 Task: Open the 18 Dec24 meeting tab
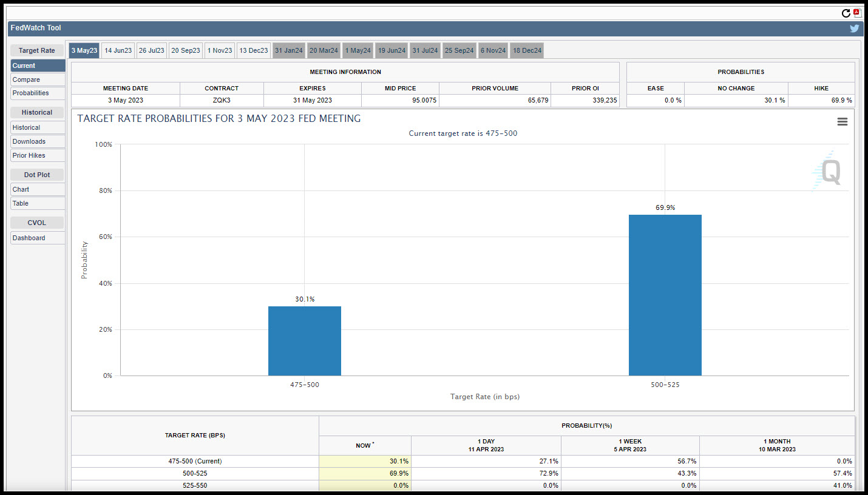point(527,50)
